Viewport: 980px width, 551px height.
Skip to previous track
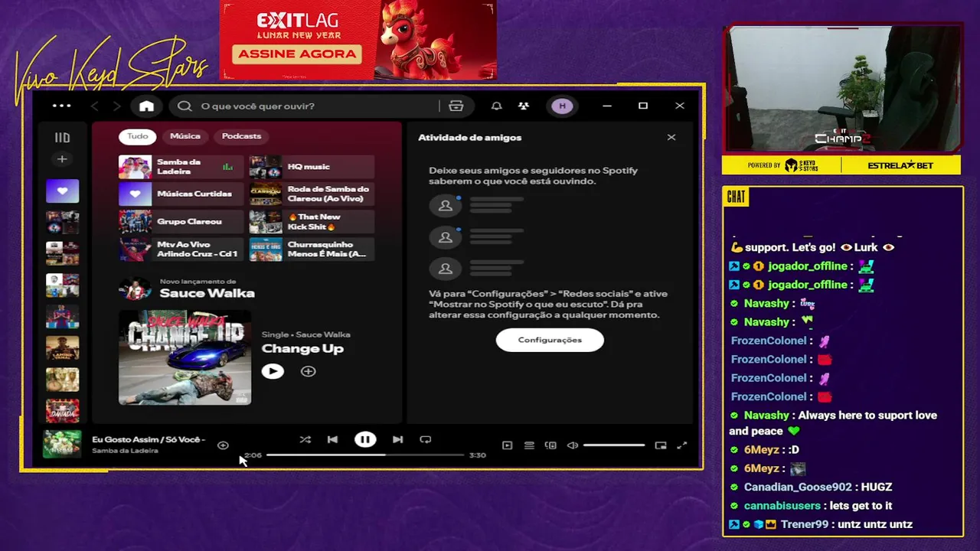tap(332, 439)
